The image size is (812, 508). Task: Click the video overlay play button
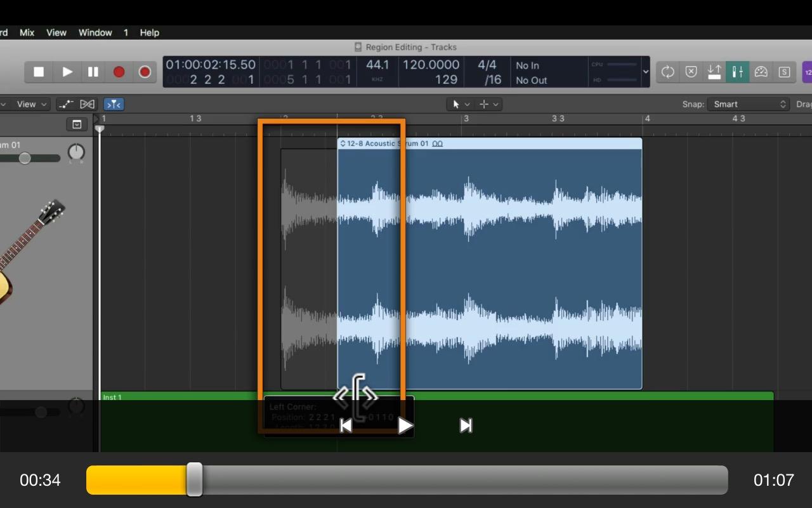point(405,425)
